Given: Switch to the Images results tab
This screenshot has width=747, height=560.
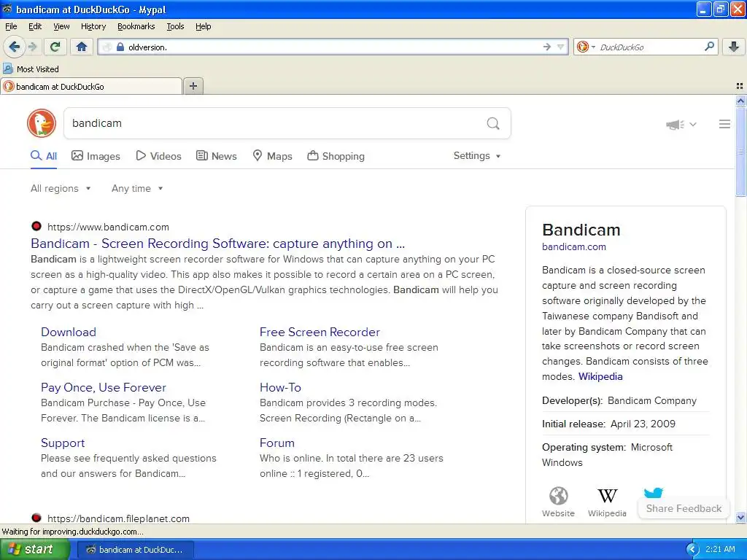Looking at the screenshot, I should point(96,156).
